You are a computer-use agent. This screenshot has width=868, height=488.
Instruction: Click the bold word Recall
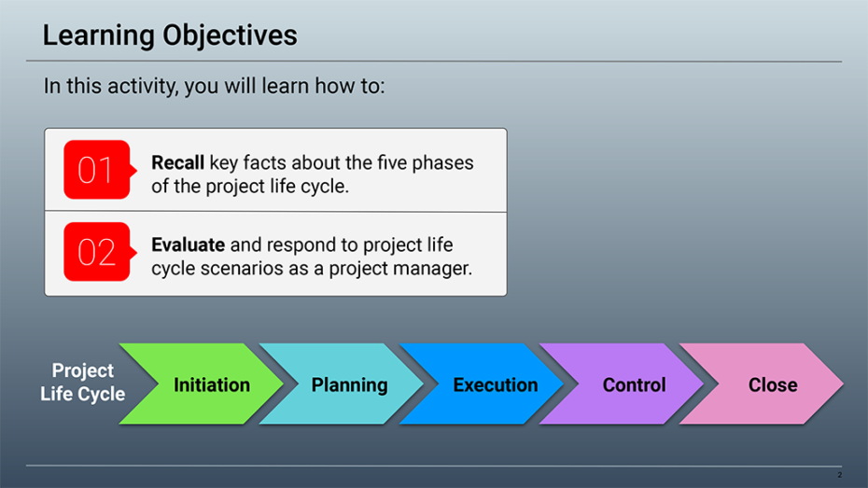[177, 163]
